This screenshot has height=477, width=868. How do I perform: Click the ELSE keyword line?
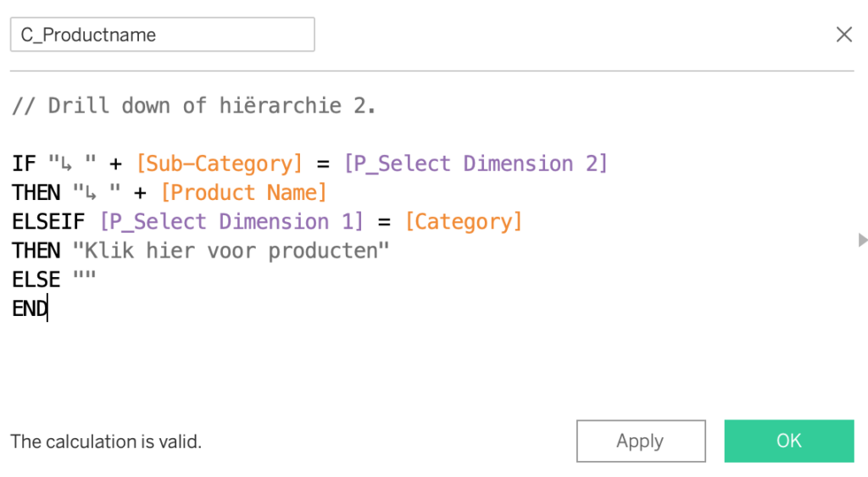pyautogui.click(x=36, y=280)
